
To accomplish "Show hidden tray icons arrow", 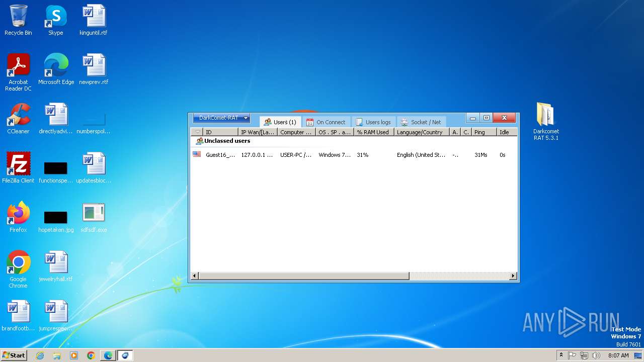I will pyautogui.click(x=561, y=355).
